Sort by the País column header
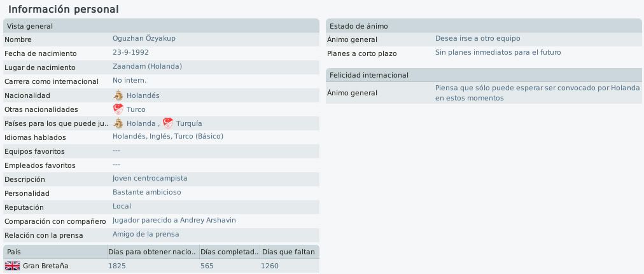Screen dimensions: 644x274 [55, 252]
